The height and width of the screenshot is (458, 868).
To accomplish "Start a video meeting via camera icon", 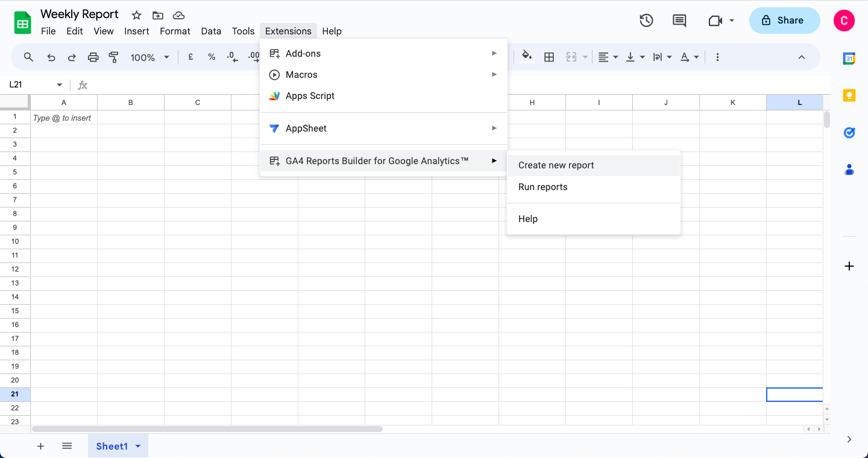I will (715, 21).
